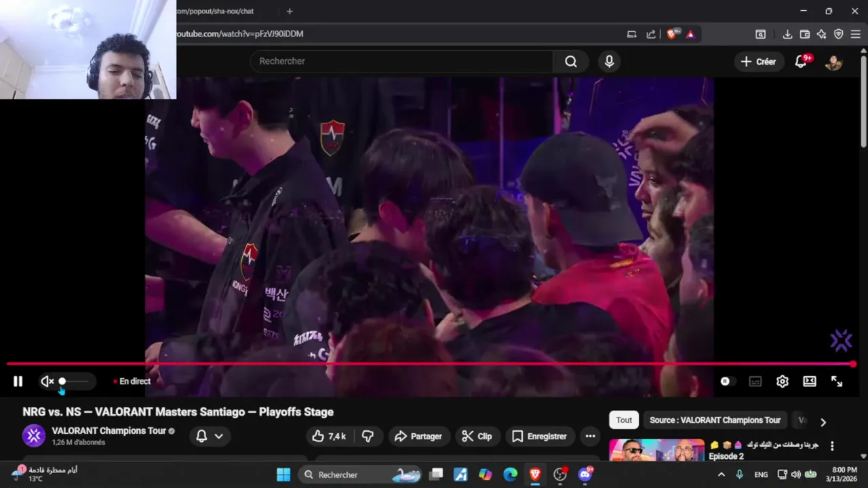Open Brave Rewards triangle icon

(690, 35)
